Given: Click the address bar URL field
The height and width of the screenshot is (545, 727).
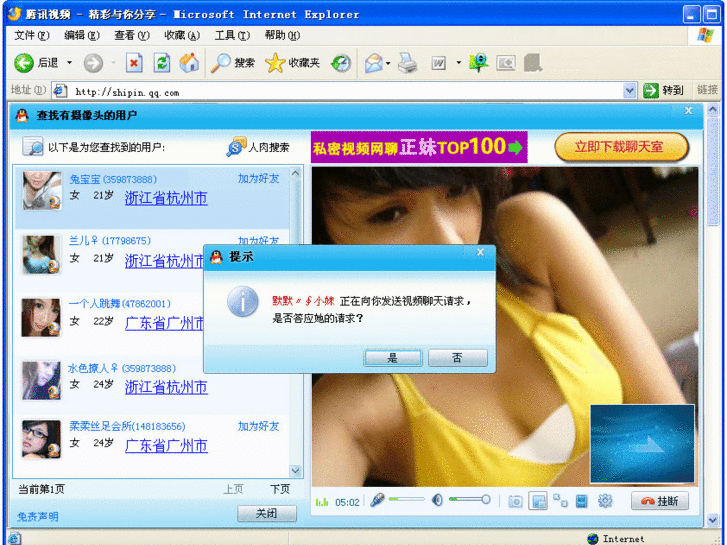Looking at the screenshot, I should pos(344,91).
